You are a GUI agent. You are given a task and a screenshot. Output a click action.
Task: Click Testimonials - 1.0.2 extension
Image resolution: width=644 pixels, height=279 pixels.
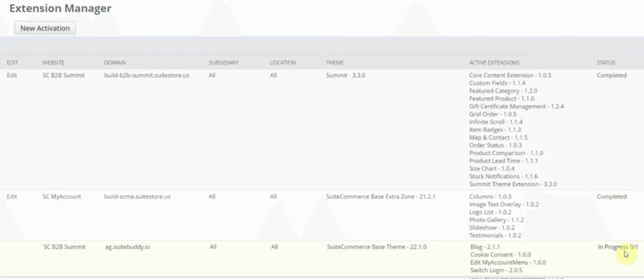point(495,236)
